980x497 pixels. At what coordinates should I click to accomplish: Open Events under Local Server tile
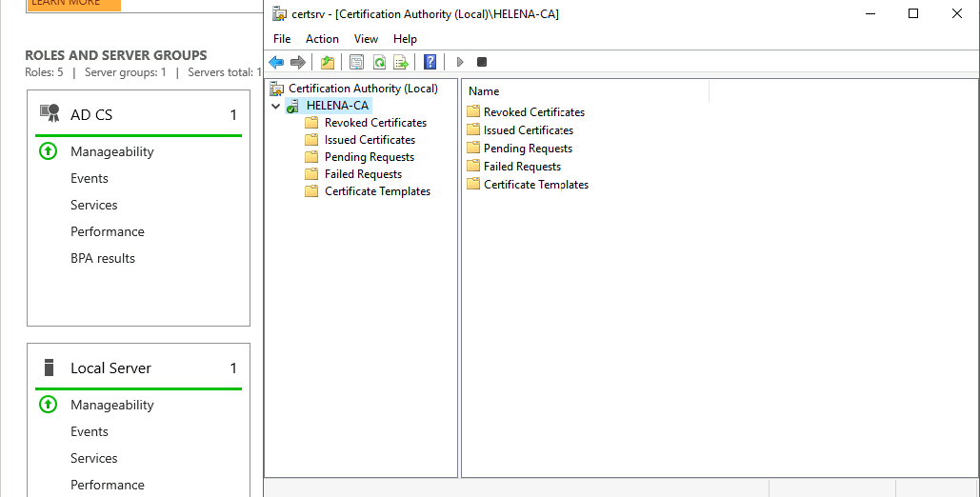[x=90, y=431]
